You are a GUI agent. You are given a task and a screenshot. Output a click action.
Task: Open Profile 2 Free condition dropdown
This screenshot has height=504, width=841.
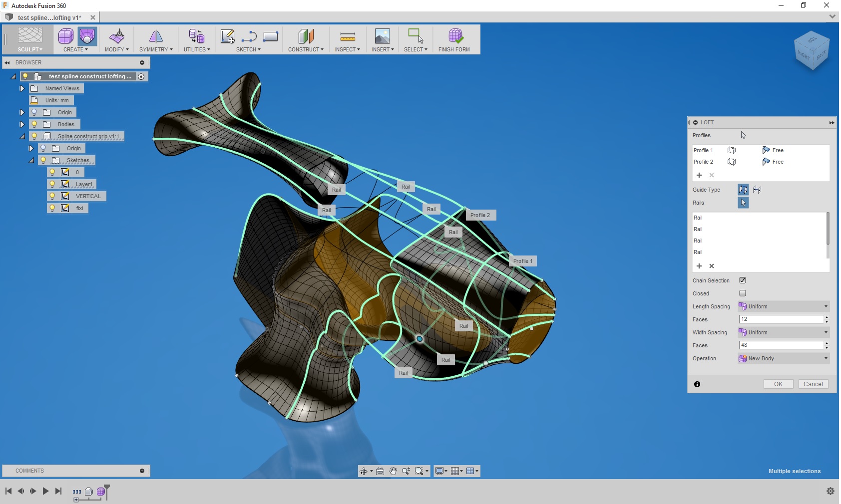click(773, 162)
